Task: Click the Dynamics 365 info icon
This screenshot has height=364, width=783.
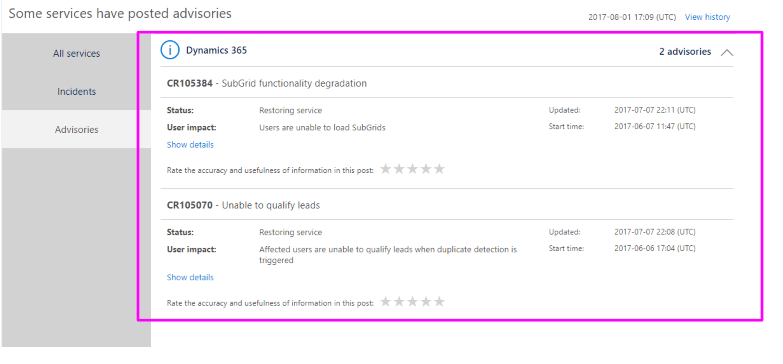Action: [170, 50]
